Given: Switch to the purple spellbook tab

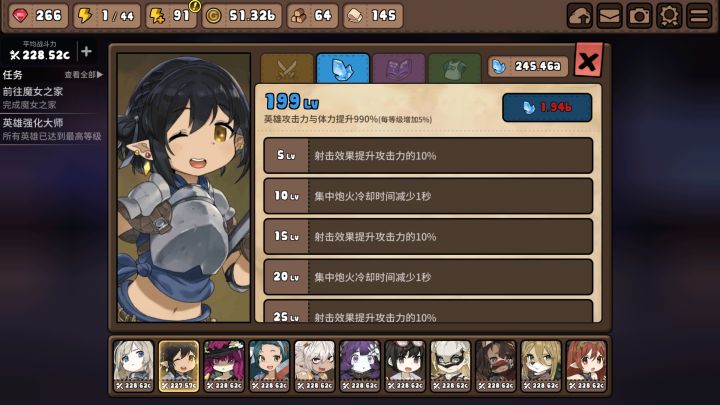Looking at the screenshot, I should click(399, 69).
